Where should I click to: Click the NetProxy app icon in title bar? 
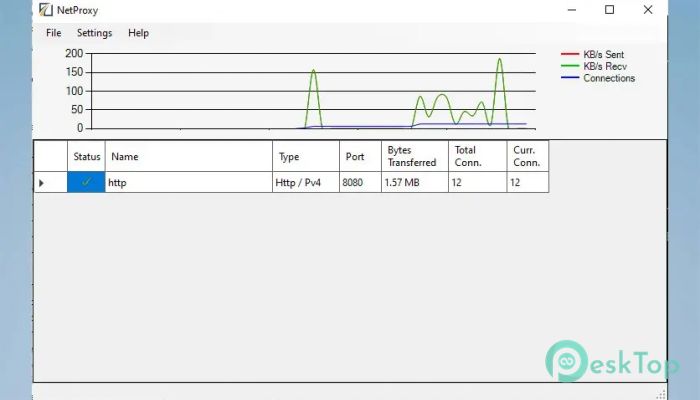(46, 10)
